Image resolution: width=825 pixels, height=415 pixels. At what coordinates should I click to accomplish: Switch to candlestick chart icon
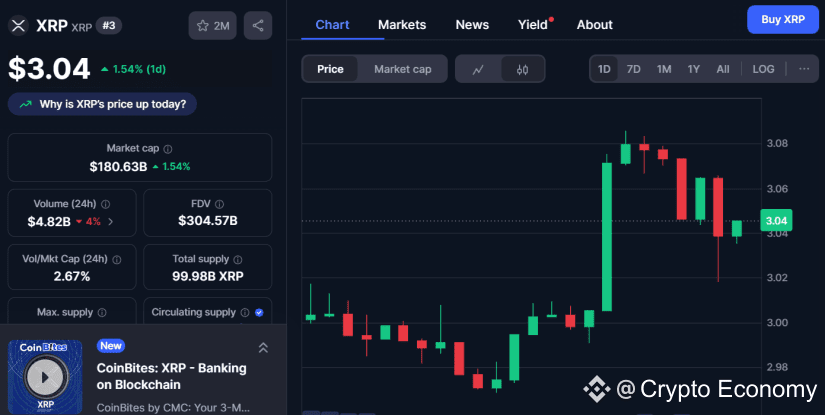[x=522, y=69]
